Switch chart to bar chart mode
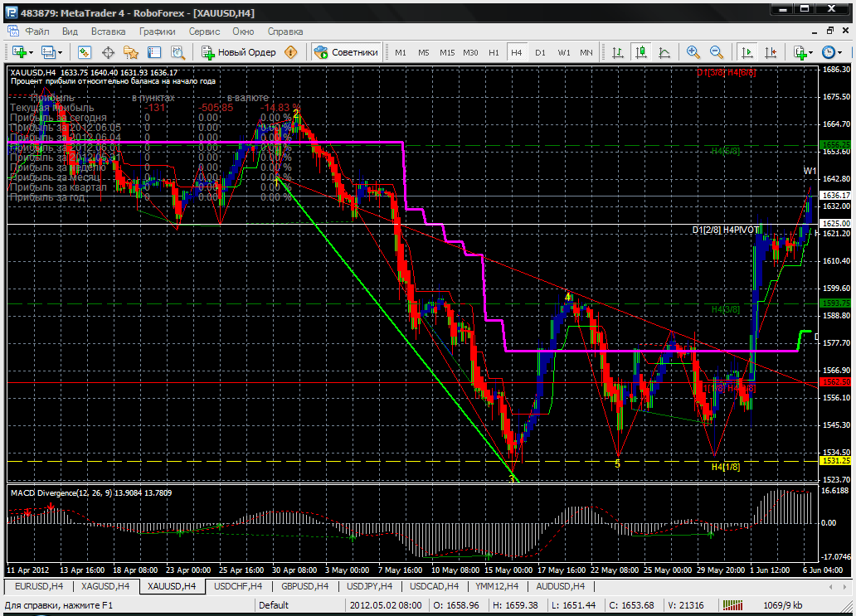 tap(618, 52)
